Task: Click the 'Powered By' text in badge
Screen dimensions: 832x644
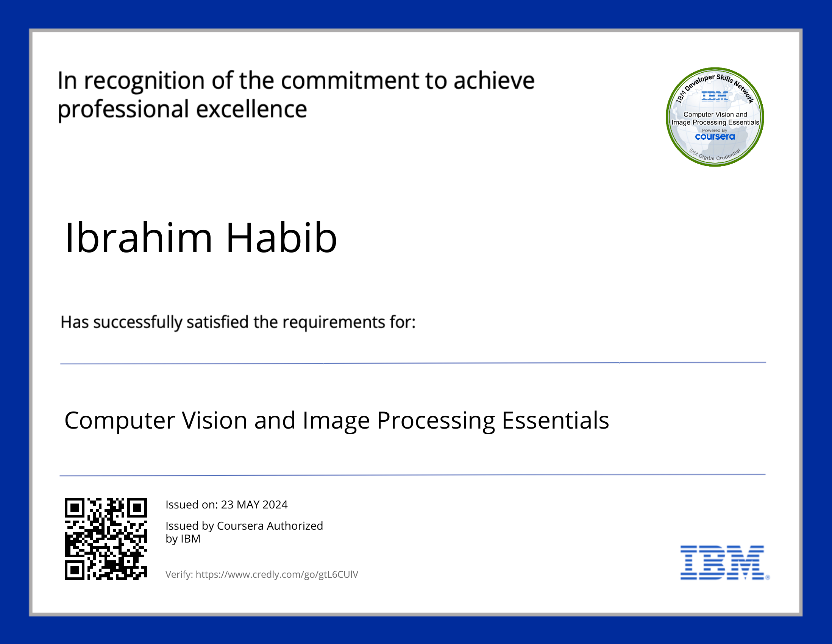Action: (715, 130)
